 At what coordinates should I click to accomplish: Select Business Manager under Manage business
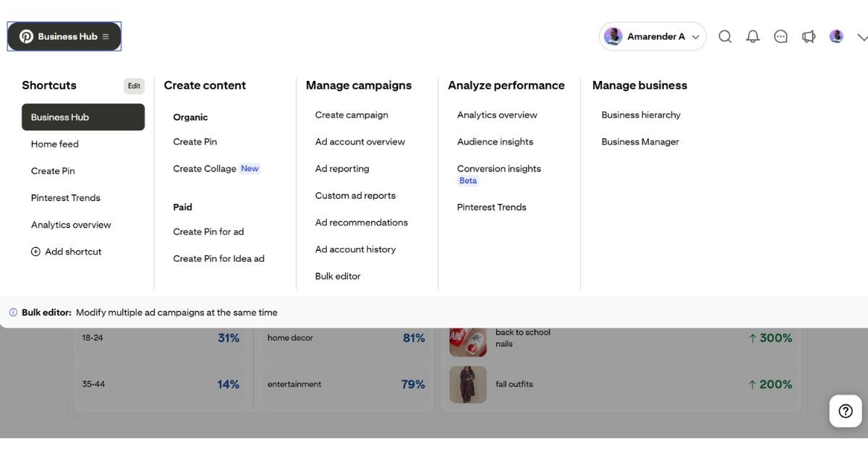click(640, 141)
